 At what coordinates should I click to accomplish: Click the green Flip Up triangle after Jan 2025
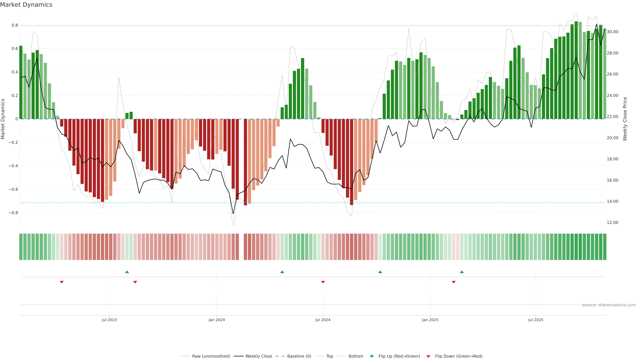[462, 272]
